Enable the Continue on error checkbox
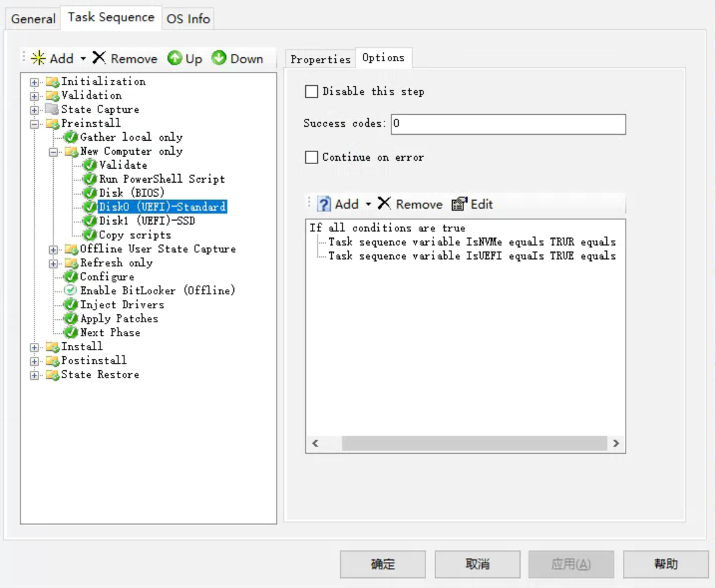The width and height of the screenshot is (716, 588). pos(311,157)
